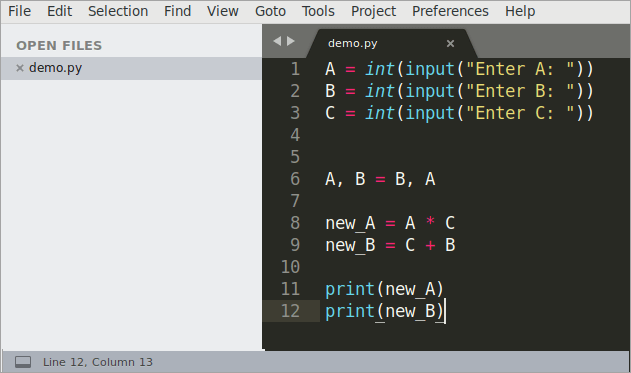Open the Selection menu

tap(118, 11)
